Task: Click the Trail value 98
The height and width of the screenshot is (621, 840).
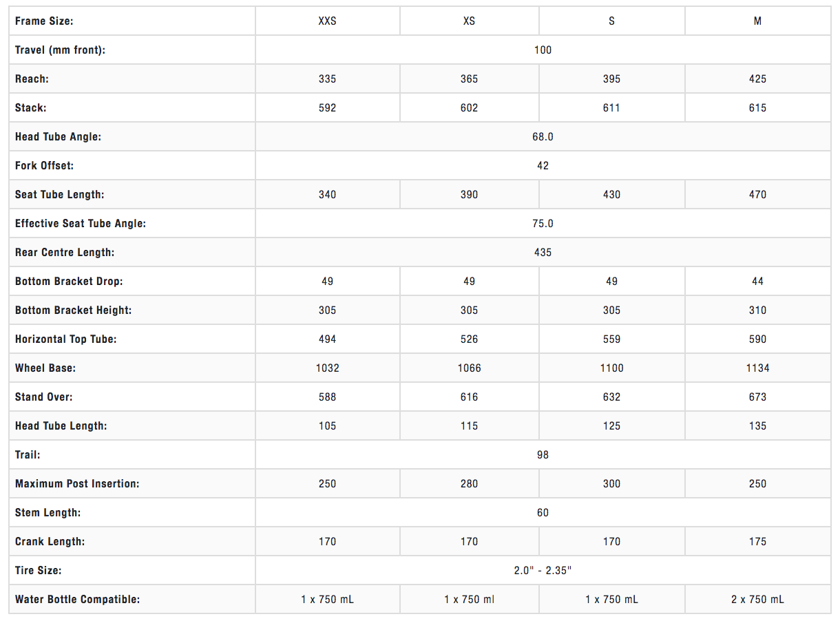Action: click(543, 454)
